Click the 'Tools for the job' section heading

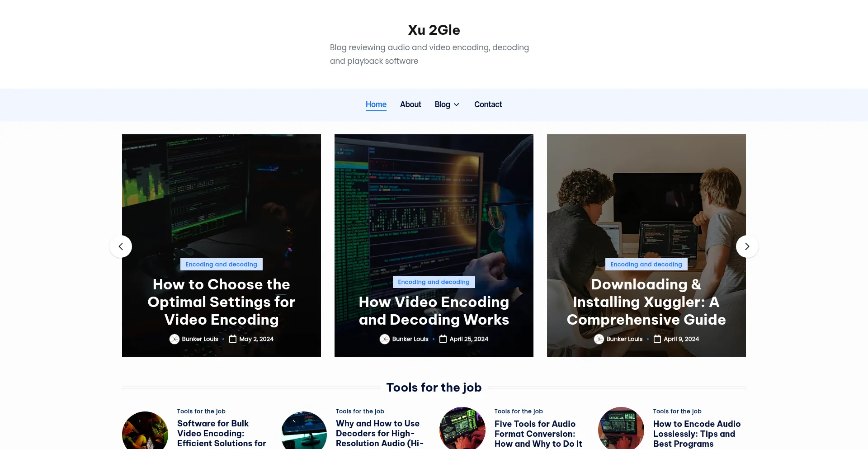coord(434,388)
